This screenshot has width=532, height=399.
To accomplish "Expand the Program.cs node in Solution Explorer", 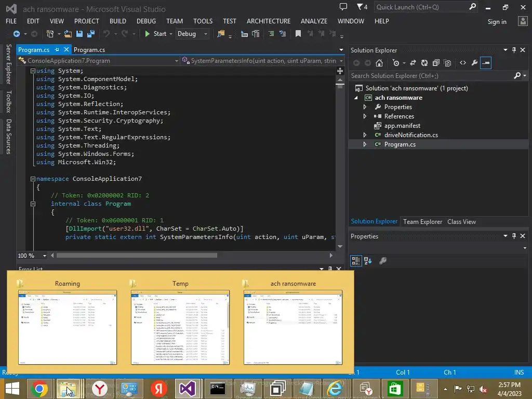I will click(365, 144).
